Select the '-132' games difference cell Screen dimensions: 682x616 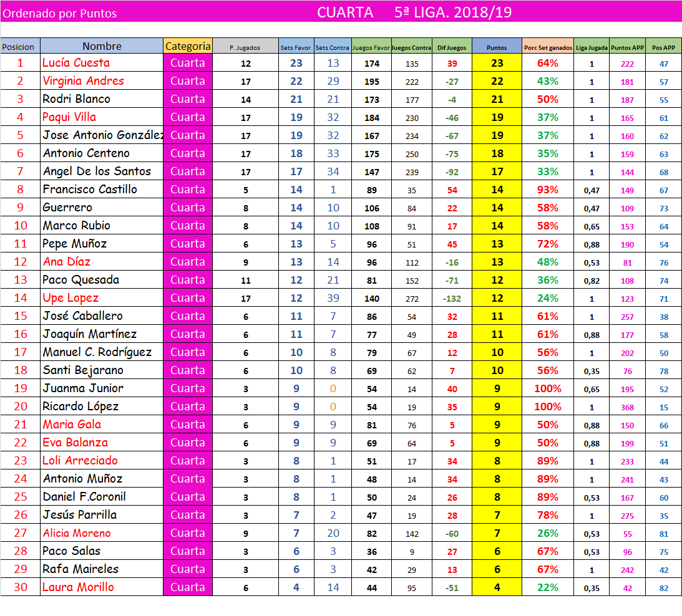pos(452,299)
